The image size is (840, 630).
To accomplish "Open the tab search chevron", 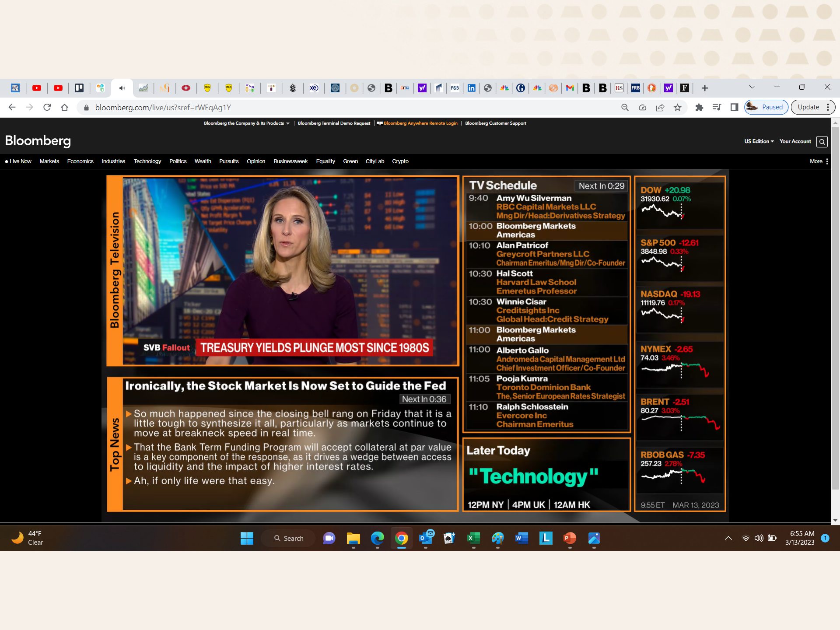I will [752, 87].
